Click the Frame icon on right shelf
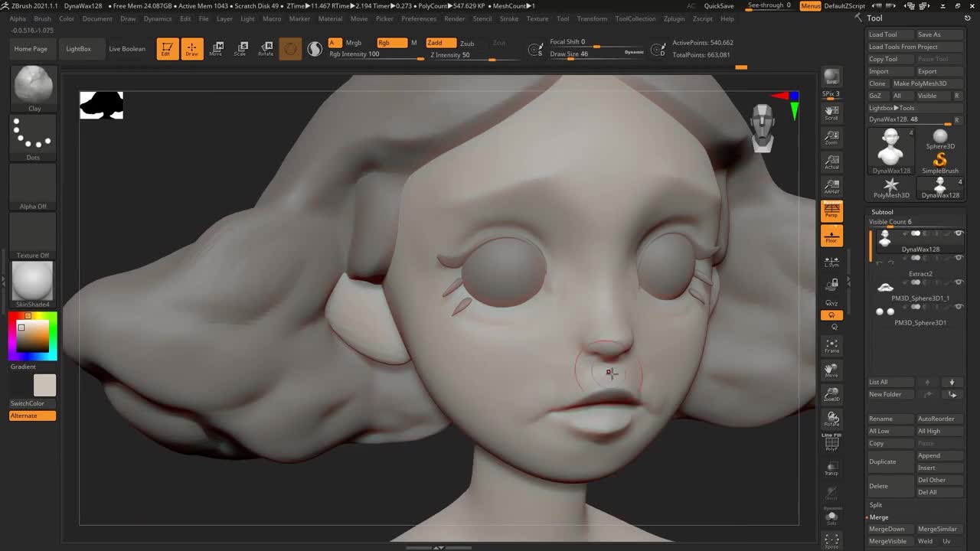Viewport: 980px width, 551px height. click(831, 346)
